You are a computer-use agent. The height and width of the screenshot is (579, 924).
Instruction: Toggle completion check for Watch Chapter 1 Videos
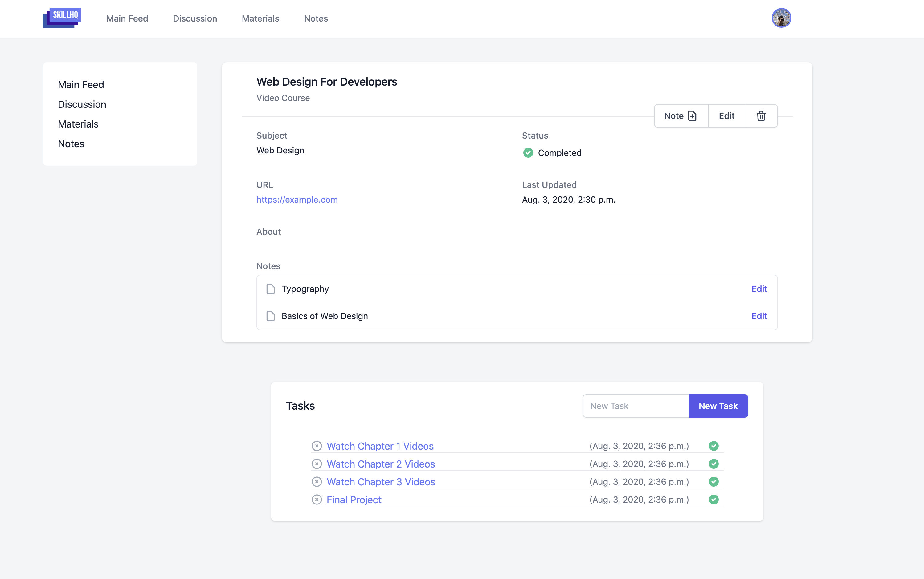coord(713,446)
